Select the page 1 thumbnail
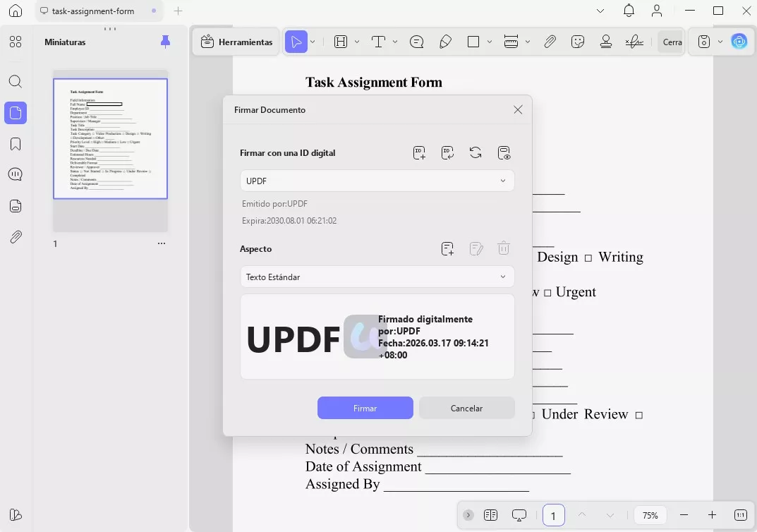The image size is (757, 532). click(x=110, y=138)
